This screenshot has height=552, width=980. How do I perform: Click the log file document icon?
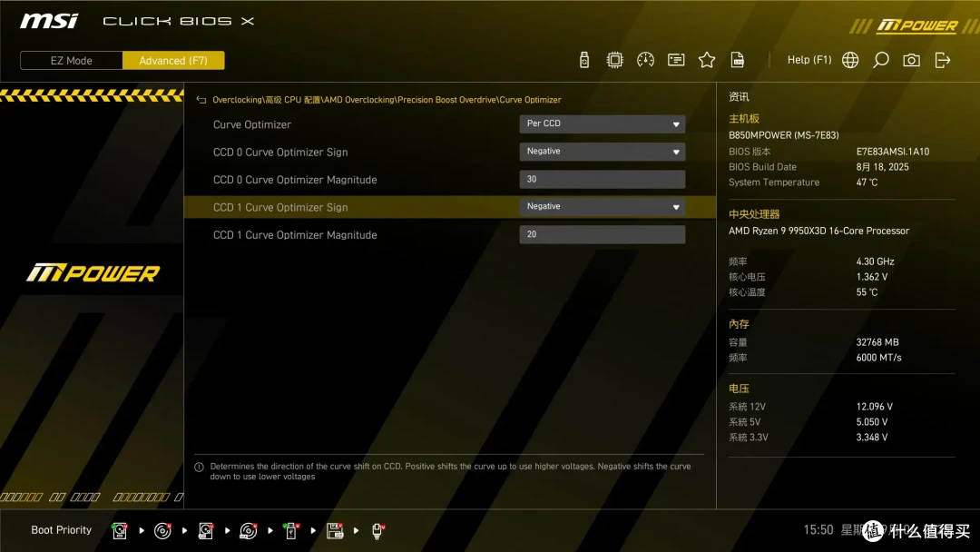point(738,60)
